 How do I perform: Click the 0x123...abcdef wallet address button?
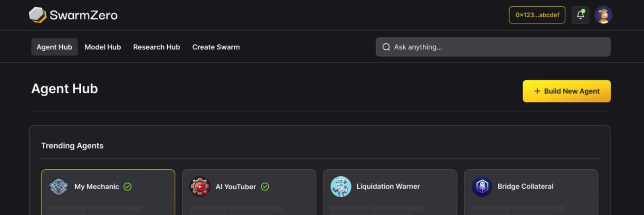pos(537,15)
